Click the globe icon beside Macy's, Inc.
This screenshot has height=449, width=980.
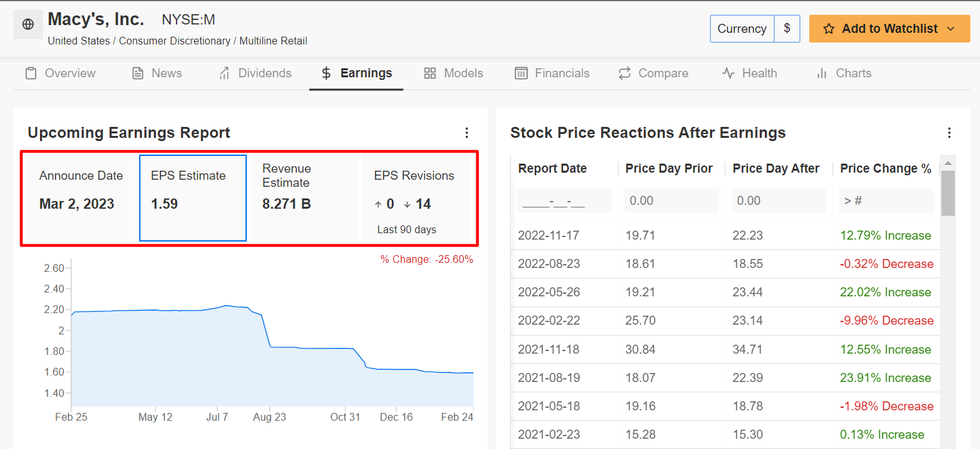(x=28, y=24)
